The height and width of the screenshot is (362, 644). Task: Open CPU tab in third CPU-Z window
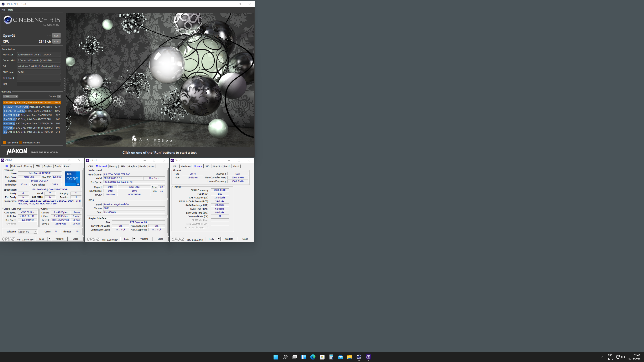[x=175, y=166]
